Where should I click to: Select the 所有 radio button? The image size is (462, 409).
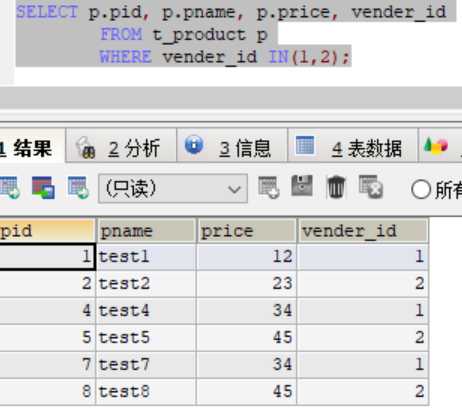pos(421,189)
